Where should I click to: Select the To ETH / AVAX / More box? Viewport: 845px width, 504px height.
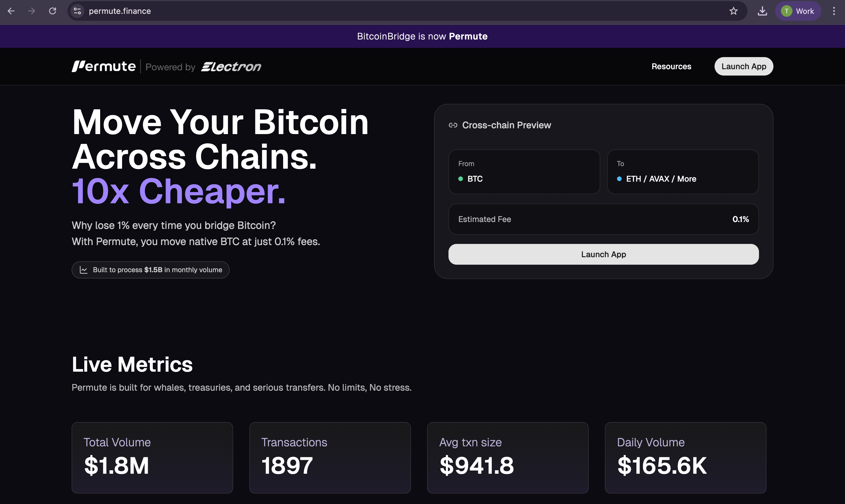[x=683, y=172]
